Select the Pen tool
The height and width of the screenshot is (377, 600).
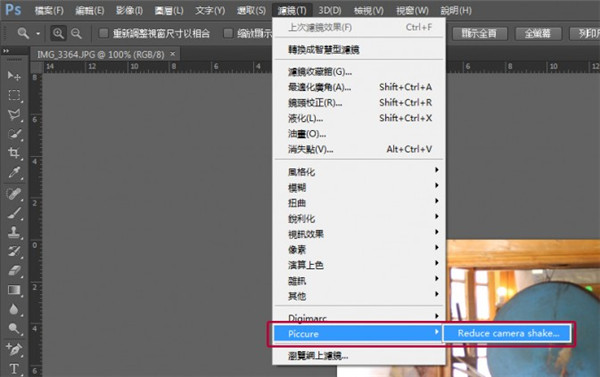[14, 349]
